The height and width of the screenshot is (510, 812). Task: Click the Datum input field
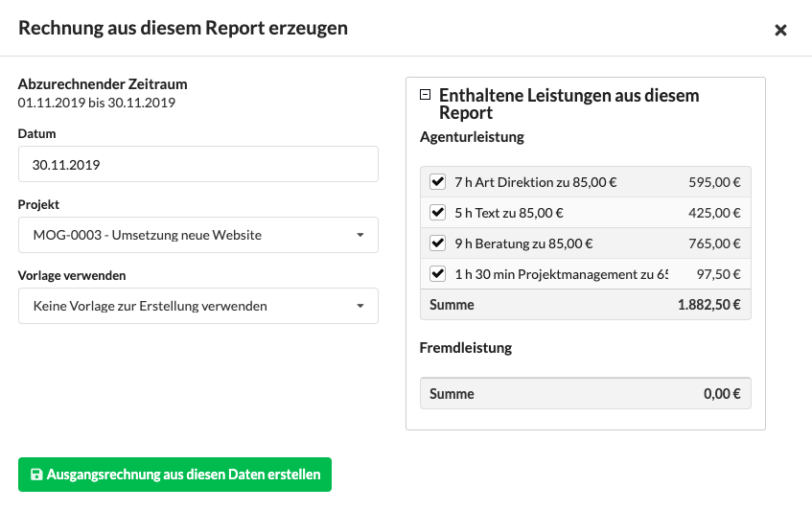click(x=198, y=164)
